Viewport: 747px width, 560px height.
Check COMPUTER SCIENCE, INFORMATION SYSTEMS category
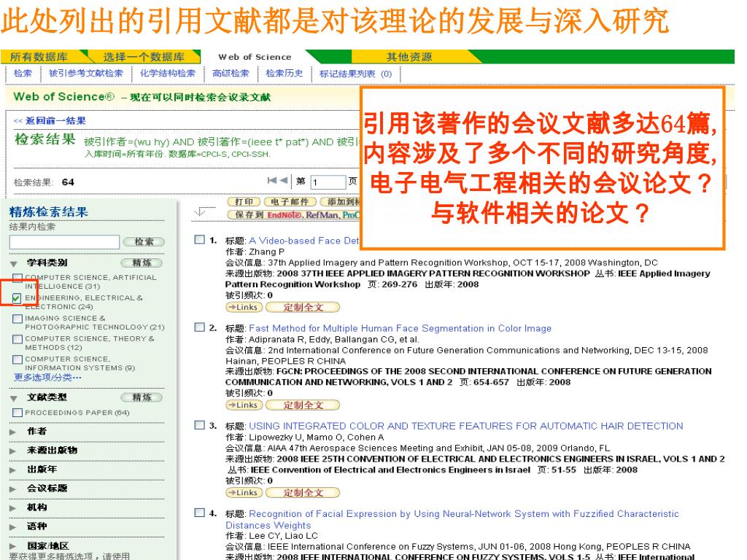pyautogui.click(x=18, y=359)
